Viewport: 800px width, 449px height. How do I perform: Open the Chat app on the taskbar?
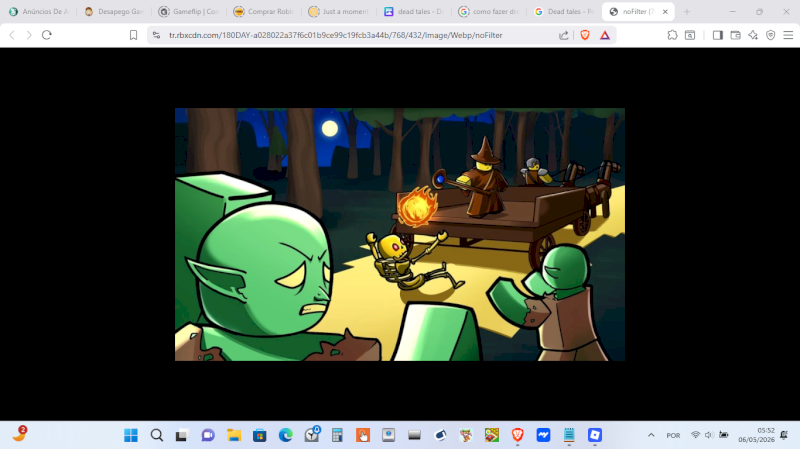(x=208, y=435)
